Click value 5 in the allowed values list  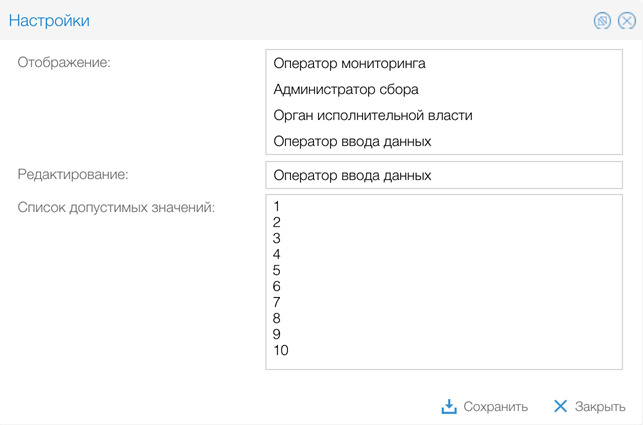pyautogui.click(x=277, y=271)
